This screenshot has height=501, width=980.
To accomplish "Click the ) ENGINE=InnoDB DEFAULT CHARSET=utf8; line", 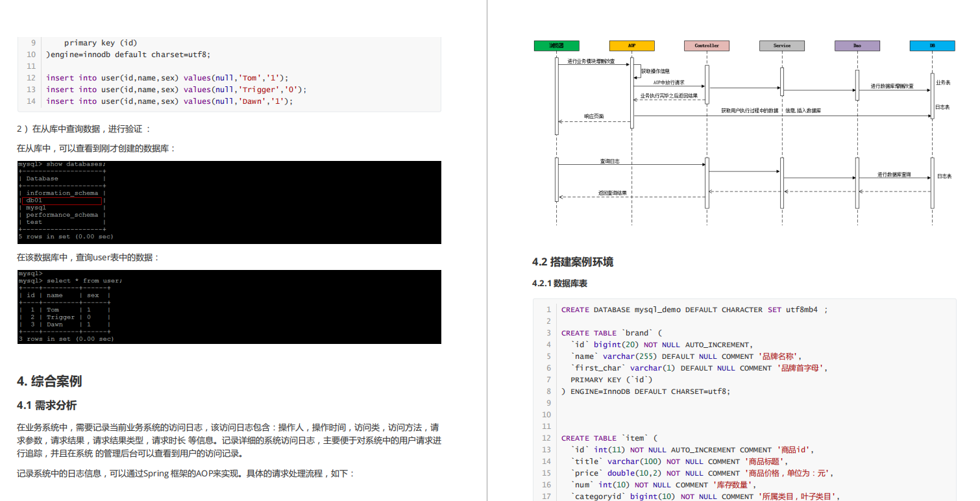I will pos(646,391).
